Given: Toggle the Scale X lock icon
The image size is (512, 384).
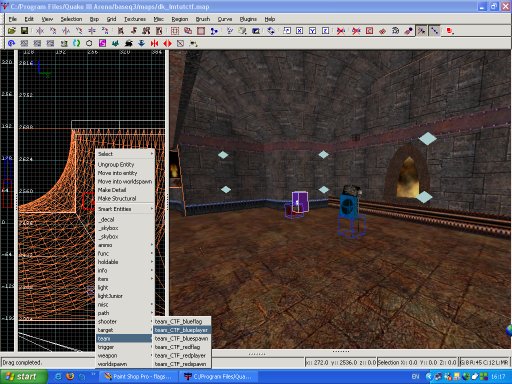Looking at the screenshot, I should (x=299, y=31).
